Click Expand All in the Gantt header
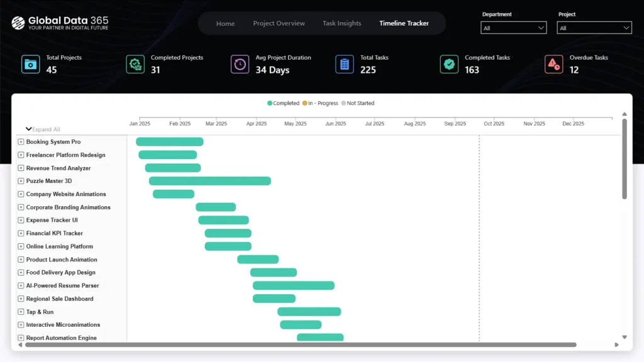Screen dimensions: 644x362 tap(43, 129)
